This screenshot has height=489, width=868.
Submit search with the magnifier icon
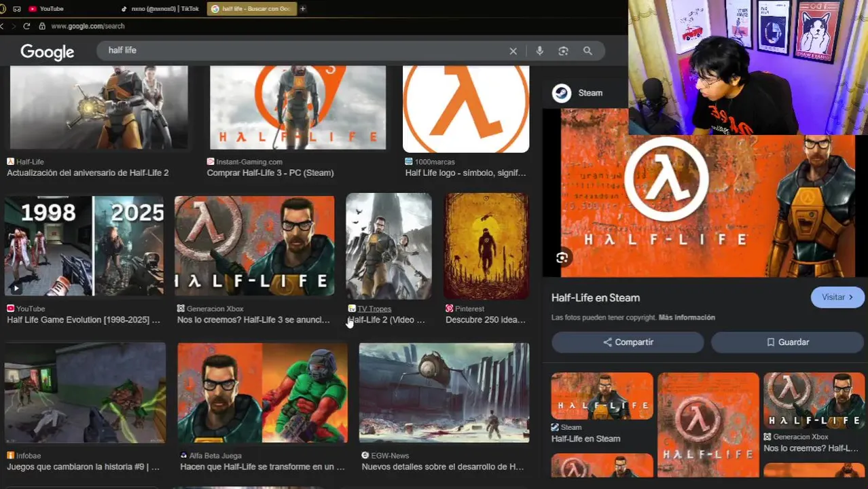pyautogui.click(x=587, y=51)
